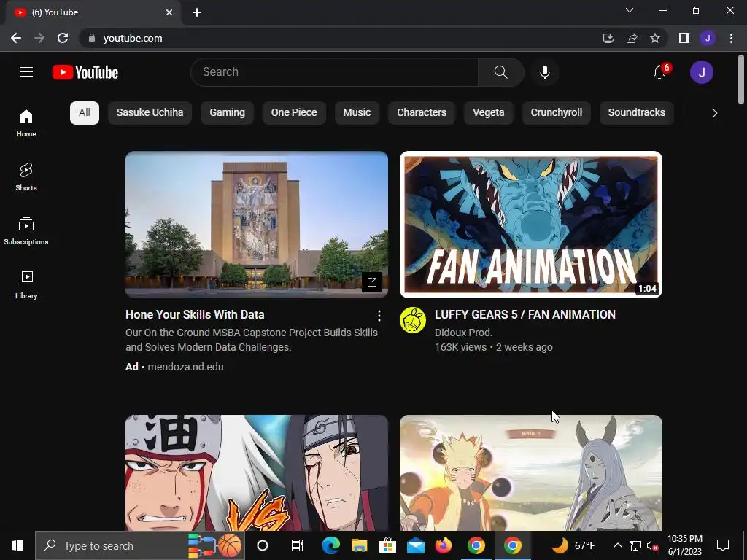The image size is (747, 560).
Task: Open notifications bell with 6 alerts
Action: coord(659,72)
